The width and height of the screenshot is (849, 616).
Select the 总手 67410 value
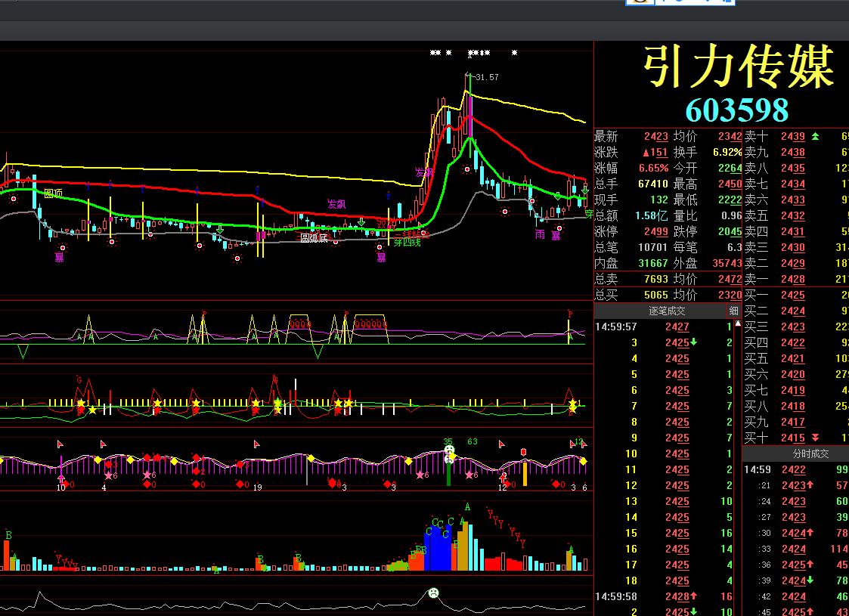click(653, 184)
